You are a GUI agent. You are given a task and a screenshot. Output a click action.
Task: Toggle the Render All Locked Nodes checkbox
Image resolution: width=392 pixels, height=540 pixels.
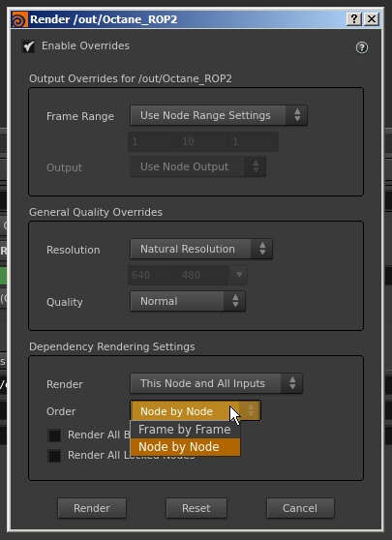(x=54, y=456)
